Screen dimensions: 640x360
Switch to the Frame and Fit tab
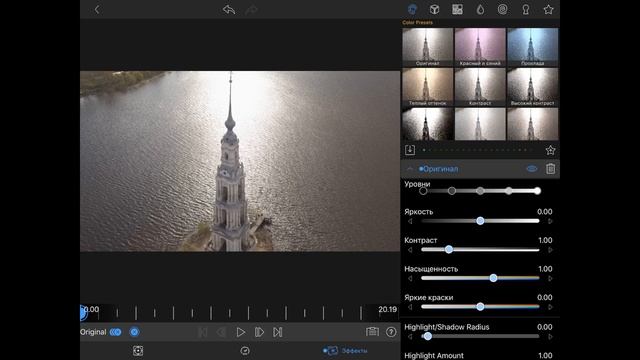point(138,351)
